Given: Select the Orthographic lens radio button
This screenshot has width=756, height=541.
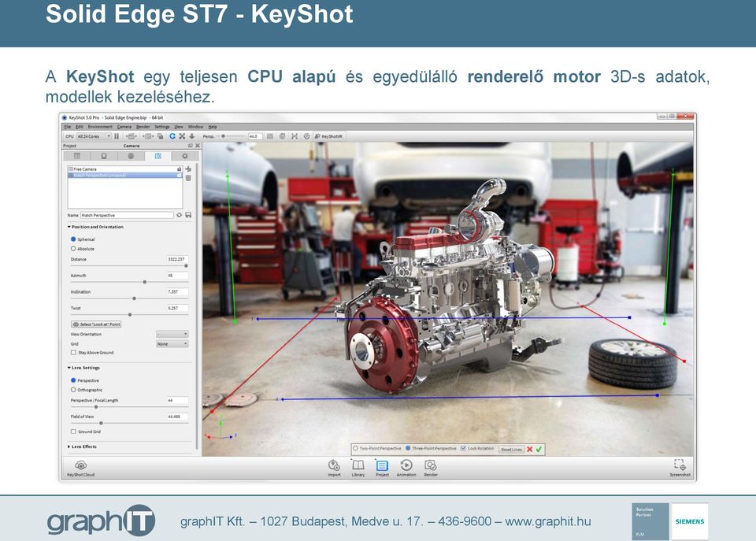Looking at the screenshot, I should (x=73, y=390).
